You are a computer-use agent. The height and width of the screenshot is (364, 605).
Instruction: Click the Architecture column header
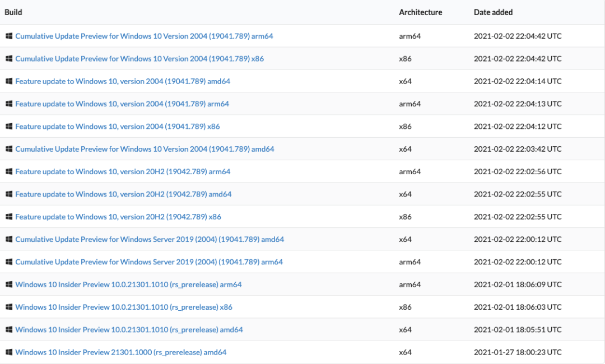420,12
